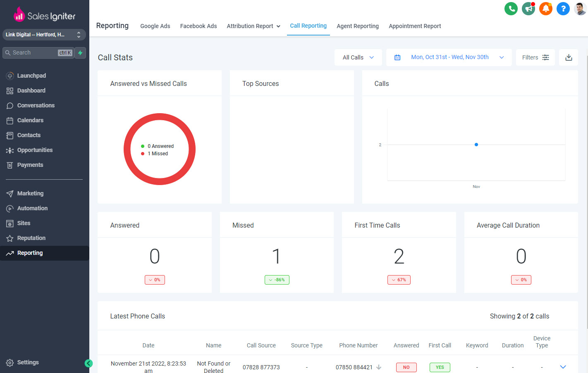
Task: Open the notifications bell icon
Action: (x=546, y=9)
